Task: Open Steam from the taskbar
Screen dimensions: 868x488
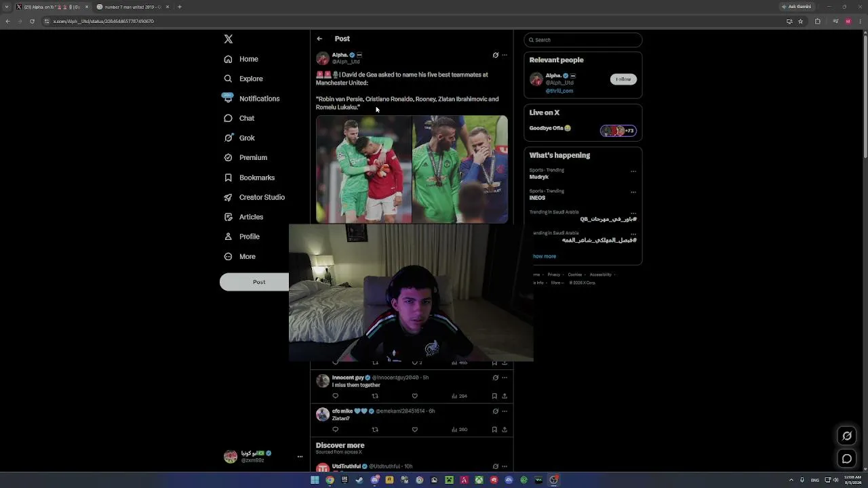Action: coord(359,480)
